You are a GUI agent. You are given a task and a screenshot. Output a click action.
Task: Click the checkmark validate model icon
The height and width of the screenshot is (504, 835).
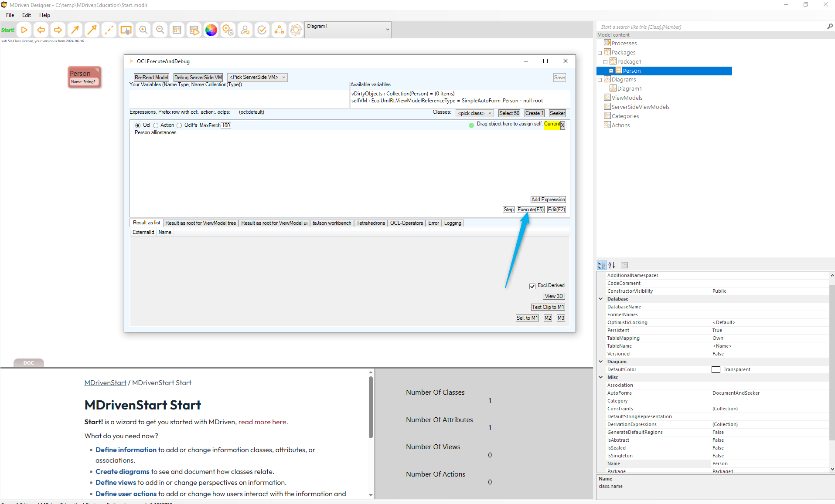pyautogui.click(x=262, y=30)
